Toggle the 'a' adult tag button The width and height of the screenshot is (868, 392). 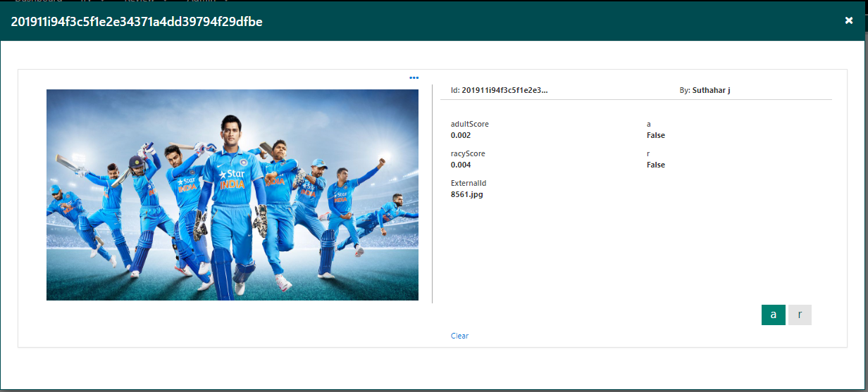click(774, 315)
